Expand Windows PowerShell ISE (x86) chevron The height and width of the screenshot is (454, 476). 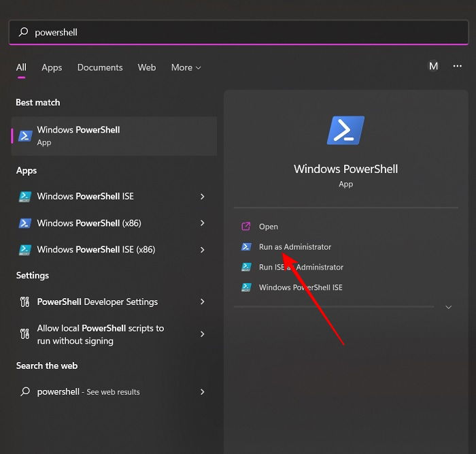pyautogui.click(x=202, y=250)
